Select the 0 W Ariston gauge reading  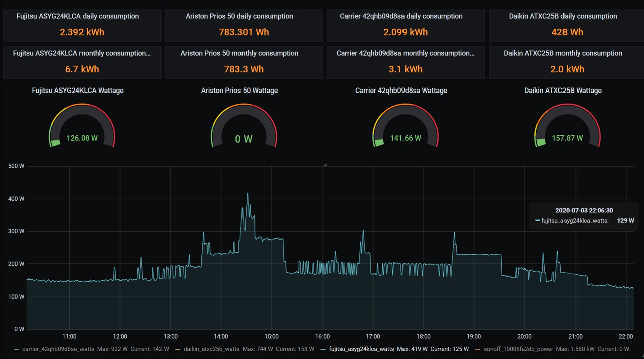pos(244,139)
